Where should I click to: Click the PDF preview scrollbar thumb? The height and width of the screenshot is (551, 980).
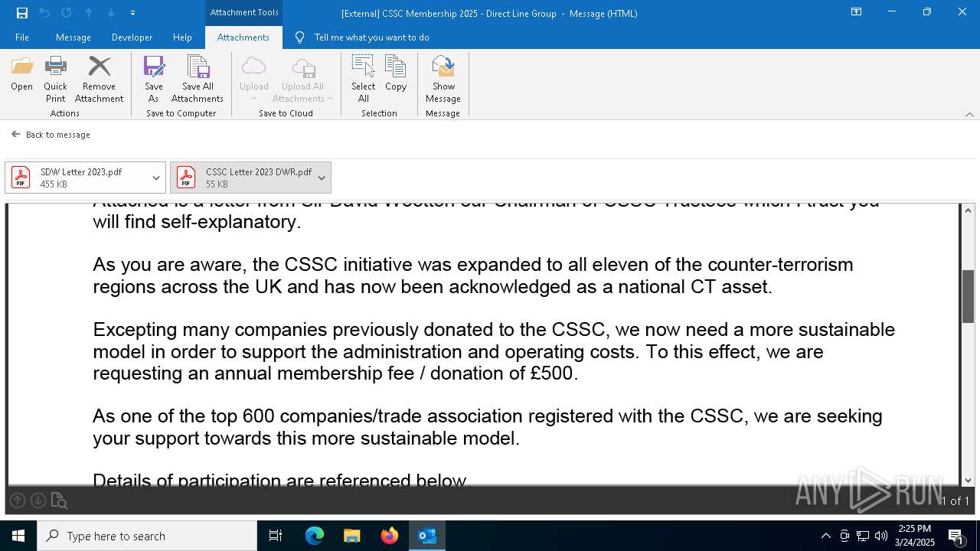click(x=969, y=296)
